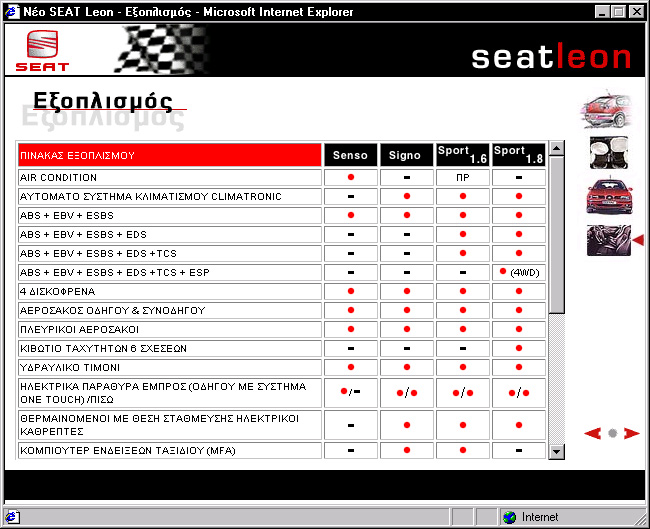
Task: Click the Senso red dot in AIR CONDITION row
Action: coord(351,177)
